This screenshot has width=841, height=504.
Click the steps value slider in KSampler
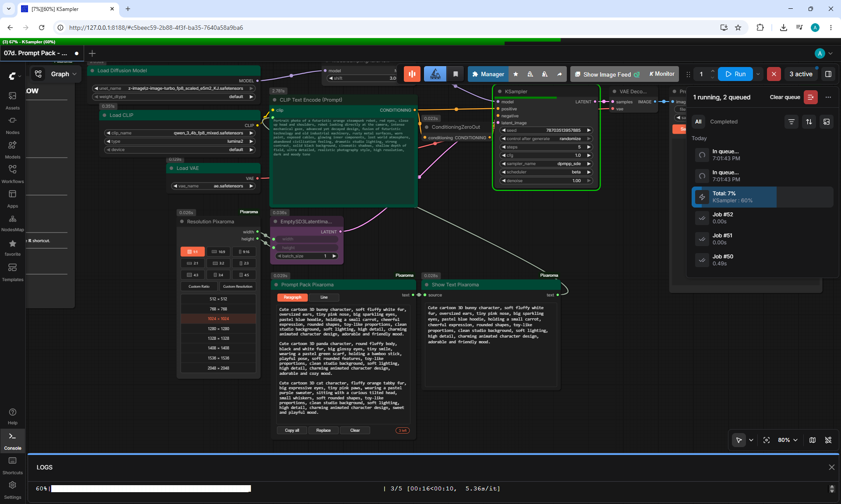[546, 147]
